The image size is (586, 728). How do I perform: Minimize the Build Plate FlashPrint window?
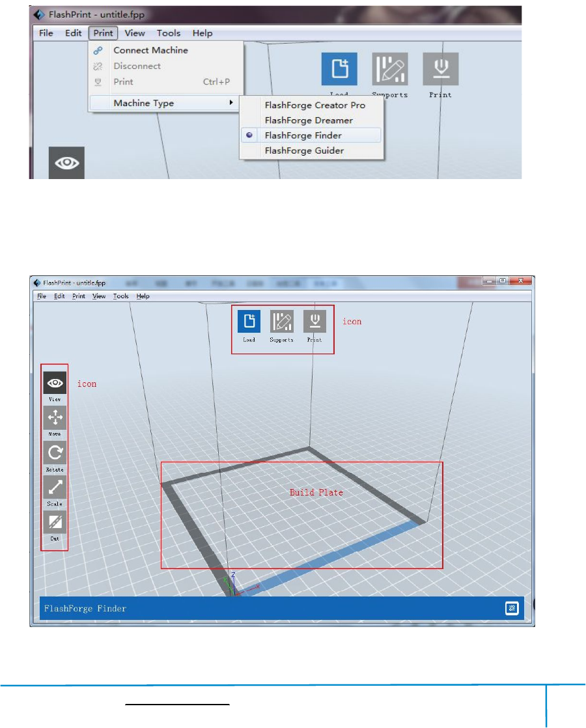(489, 281)
